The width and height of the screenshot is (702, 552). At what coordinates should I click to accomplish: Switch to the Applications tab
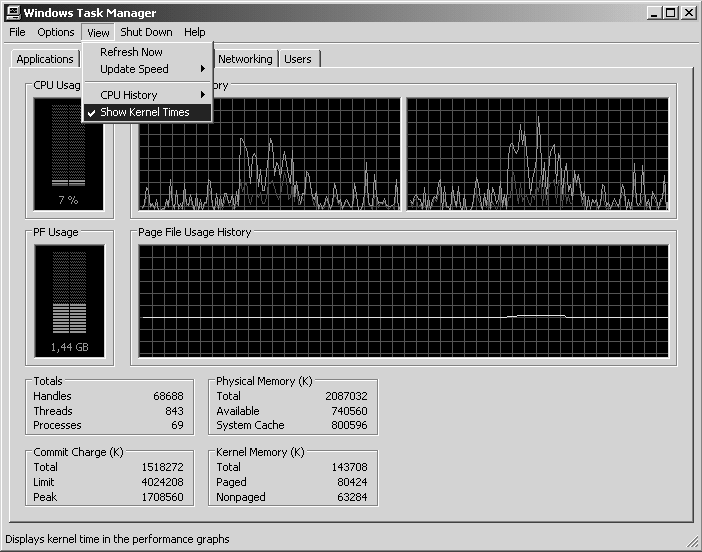coord(45,59)
